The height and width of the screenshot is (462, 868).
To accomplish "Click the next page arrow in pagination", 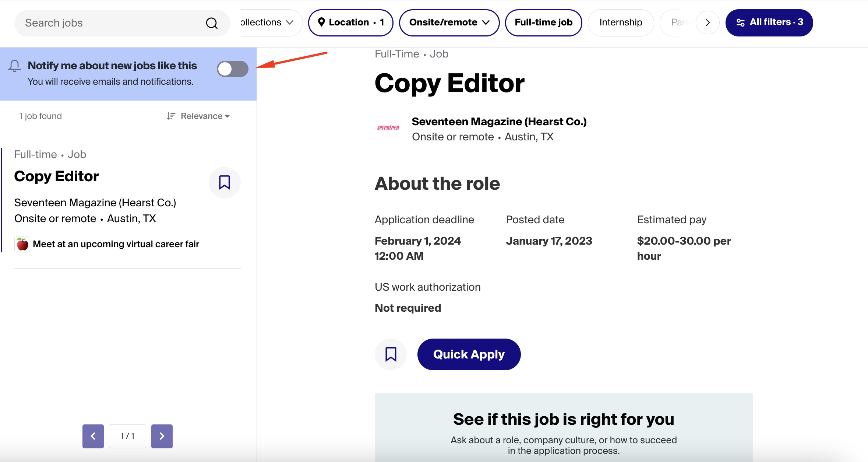I will point(162,436).
